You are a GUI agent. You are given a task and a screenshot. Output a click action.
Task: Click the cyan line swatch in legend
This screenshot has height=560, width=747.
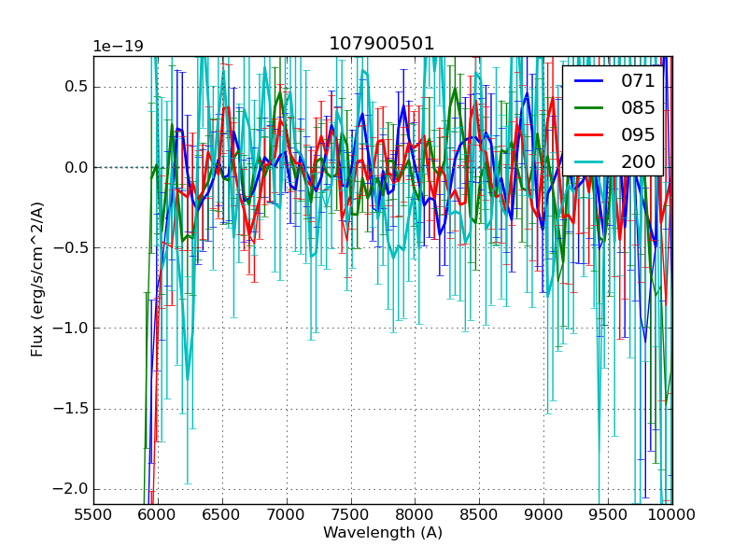coord(590,161)
